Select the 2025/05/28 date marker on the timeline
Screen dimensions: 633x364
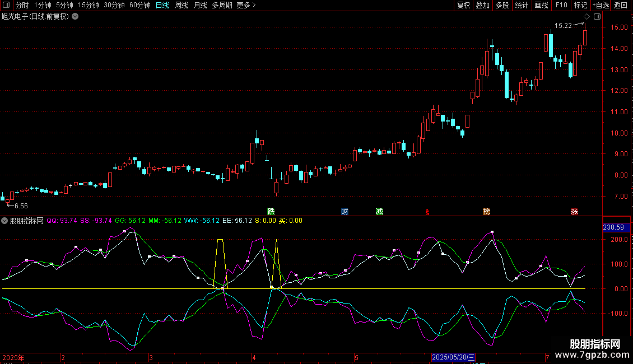coord(454,357)
